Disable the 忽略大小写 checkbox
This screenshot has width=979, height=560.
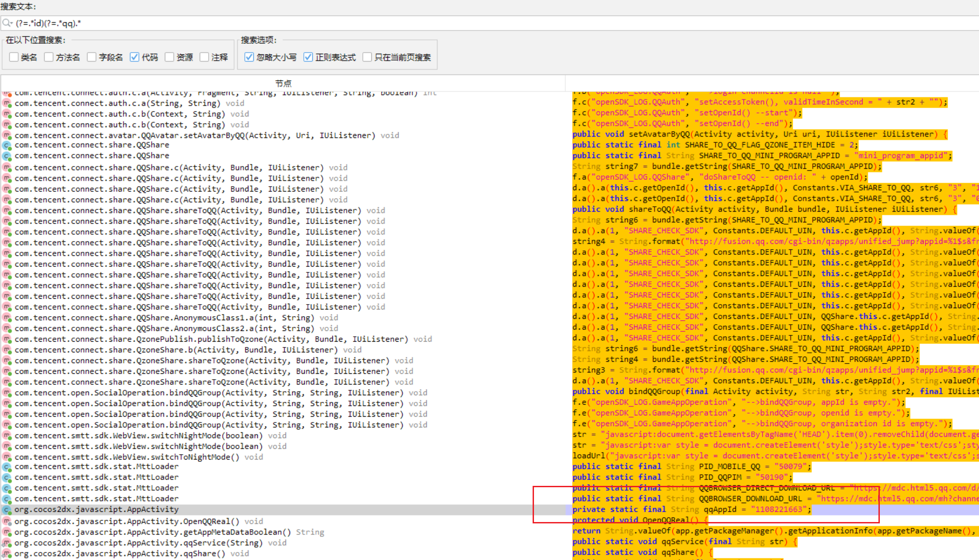(249, 57)
